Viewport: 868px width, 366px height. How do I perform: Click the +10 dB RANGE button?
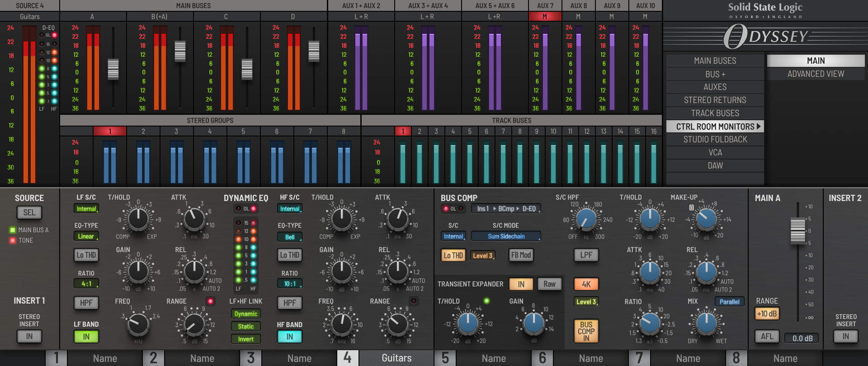(767, 314)
